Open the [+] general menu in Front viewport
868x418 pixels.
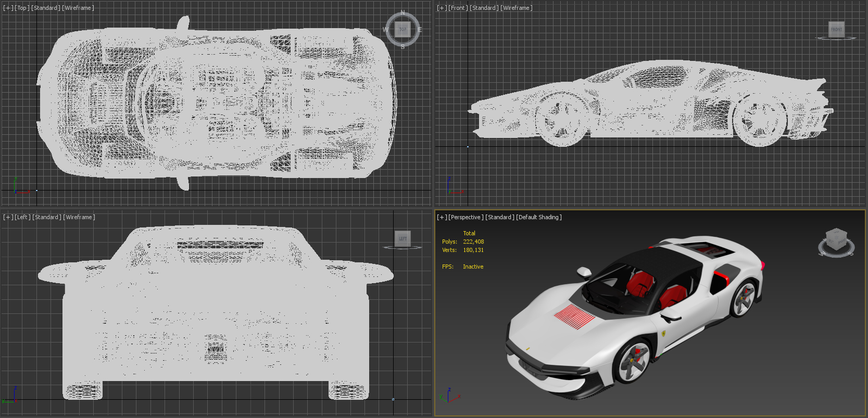coord(442,8)
